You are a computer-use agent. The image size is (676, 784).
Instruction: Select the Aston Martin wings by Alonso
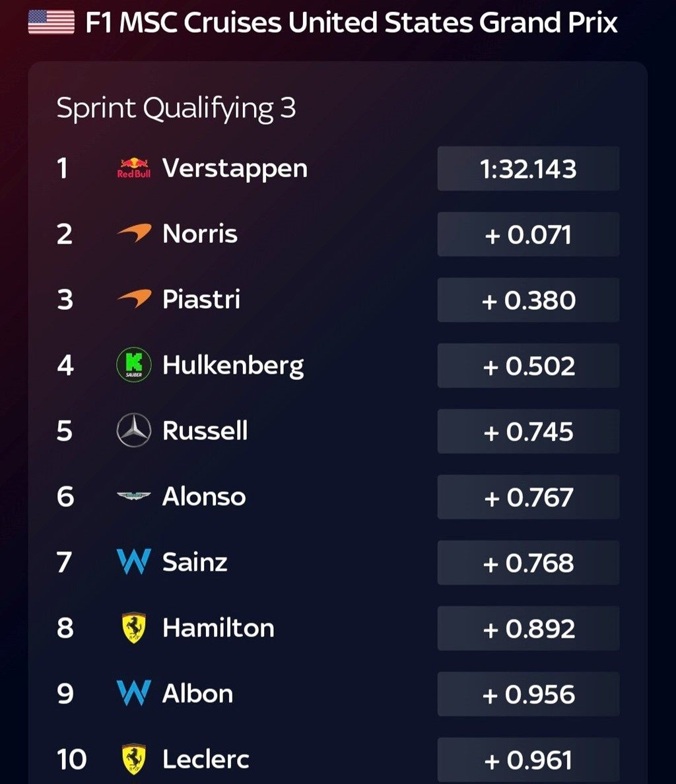coord(134,496)
